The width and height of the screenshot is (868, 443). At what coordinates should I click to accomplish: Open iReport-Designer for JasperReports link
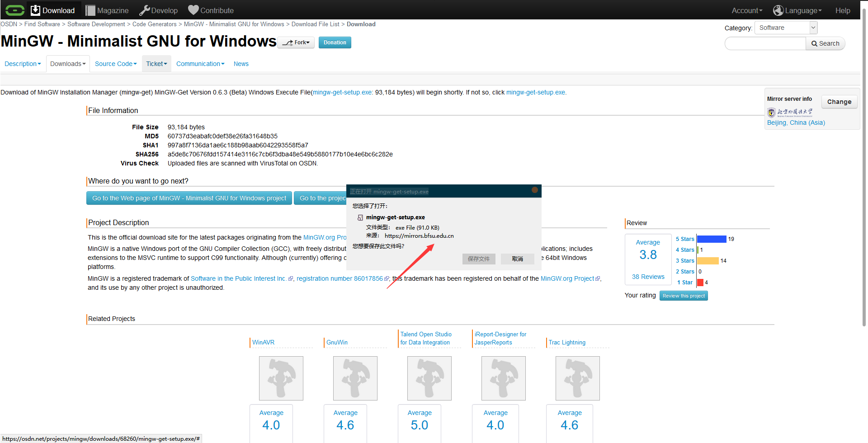tap(500, 338)
